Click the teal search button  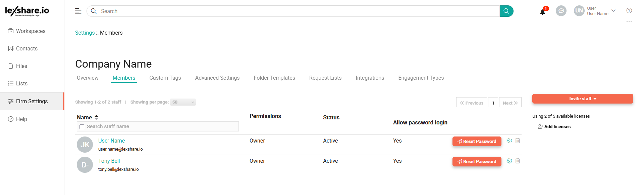click(x=506, y=11)
